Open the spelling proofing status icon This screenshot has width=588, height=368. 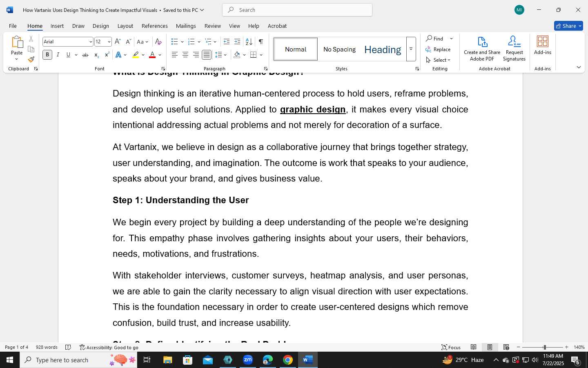[68, 347]
